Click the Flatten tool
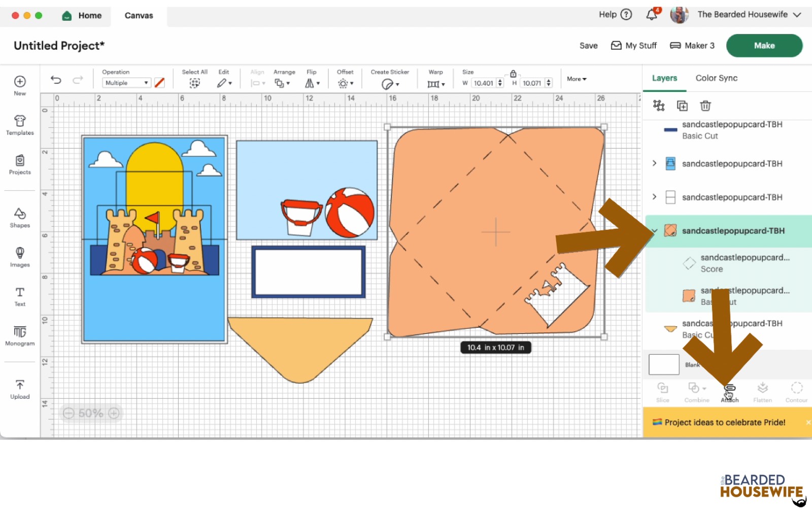 point(763,392)
